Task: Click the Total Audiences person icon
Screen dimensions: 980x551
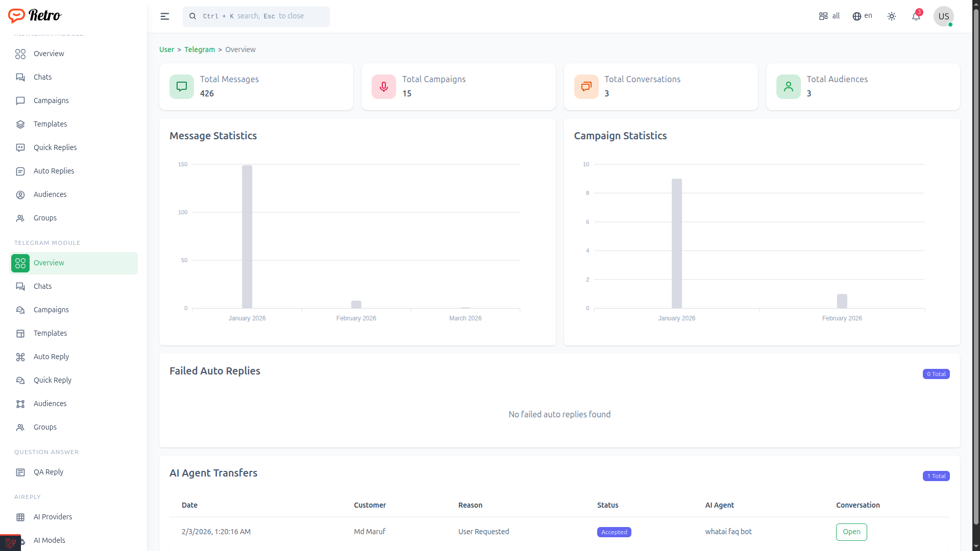Action: [x=788, y=87]
